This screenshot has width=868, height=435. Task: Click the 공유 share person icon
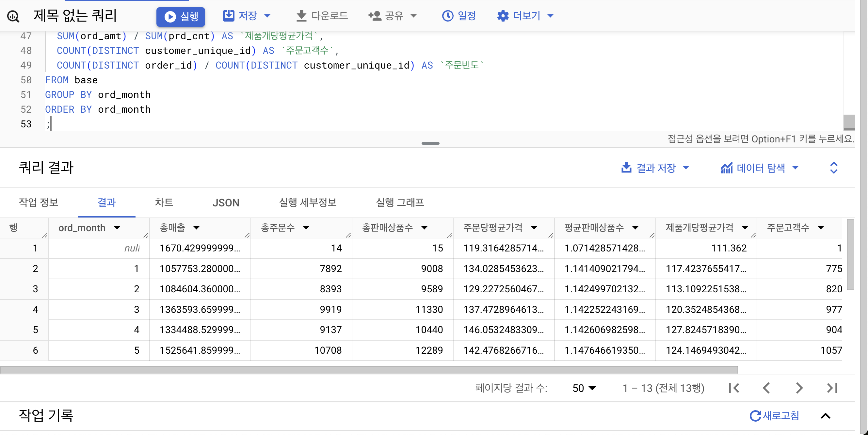(x=374, y=16)
